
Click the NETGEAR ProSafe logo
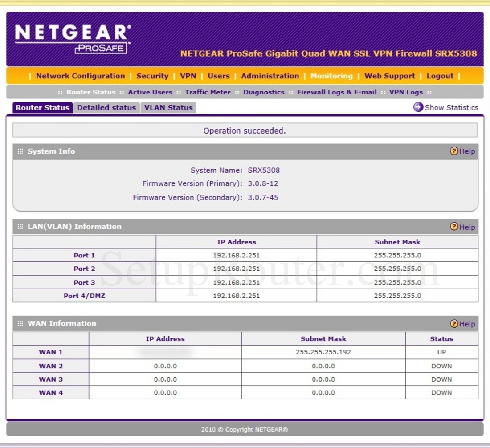(x=73, y=39)
